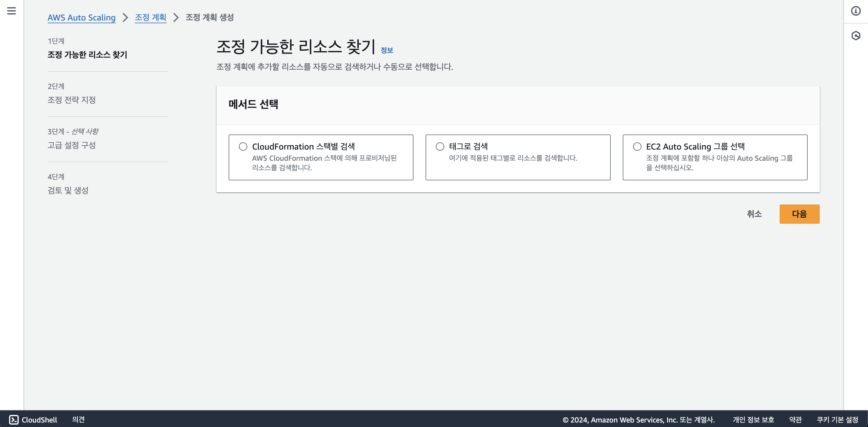Select CloudFormation 스택별 검색 radio option

pyautogui.click(x=243, y=147)
